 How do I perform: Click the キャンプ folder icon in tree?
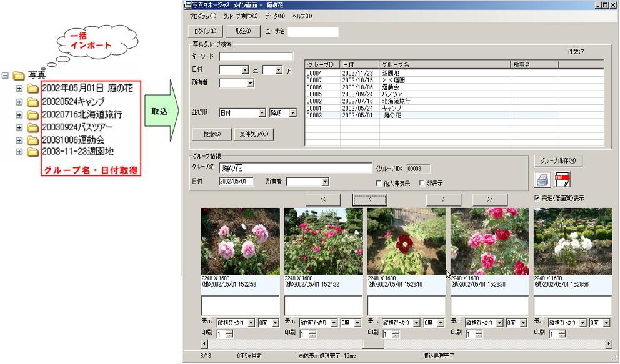tap(33, 102)
